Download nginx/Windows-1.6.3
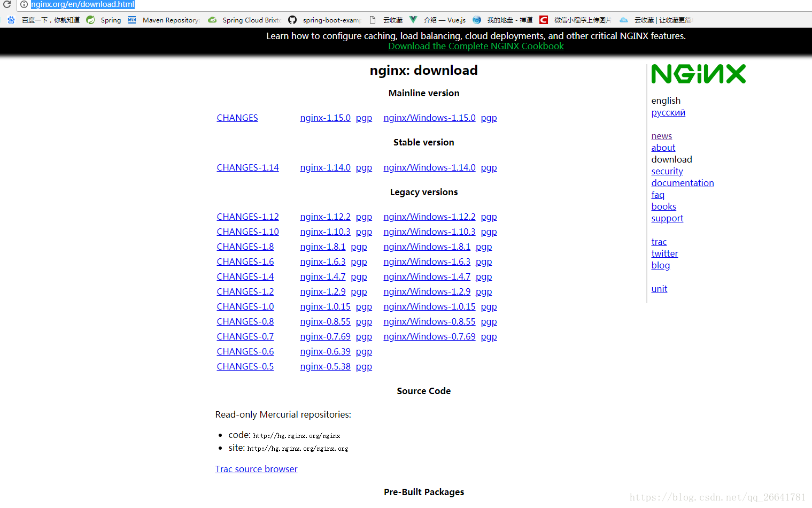 427,261
